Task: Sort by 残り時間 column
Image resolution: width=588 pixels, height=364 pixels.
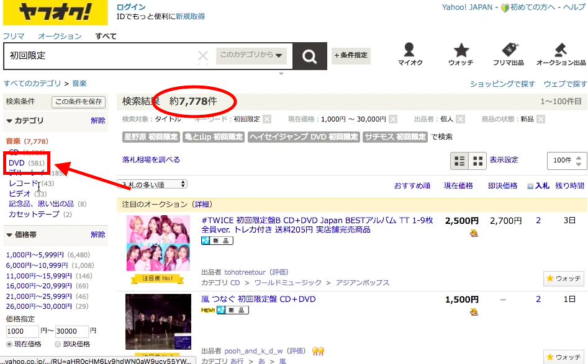Action: click(x=569, y=186)
